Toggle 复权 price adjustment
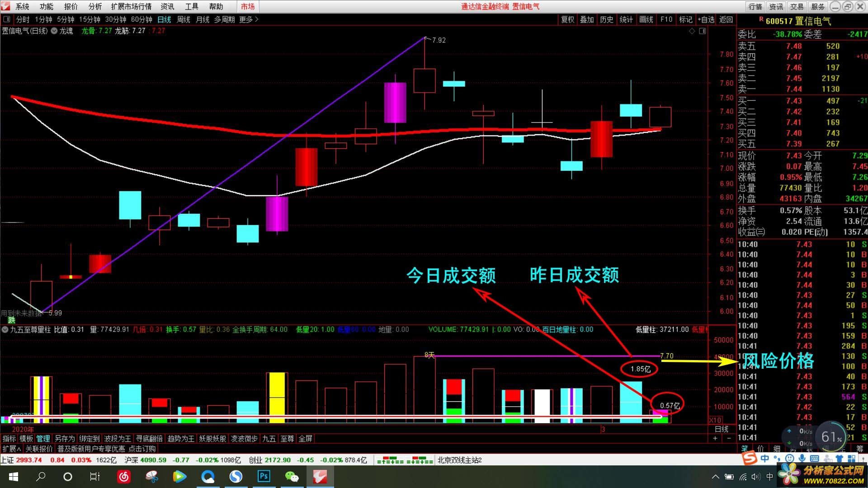The width and height of the screenshot is (868, 488). click(567, 19)
